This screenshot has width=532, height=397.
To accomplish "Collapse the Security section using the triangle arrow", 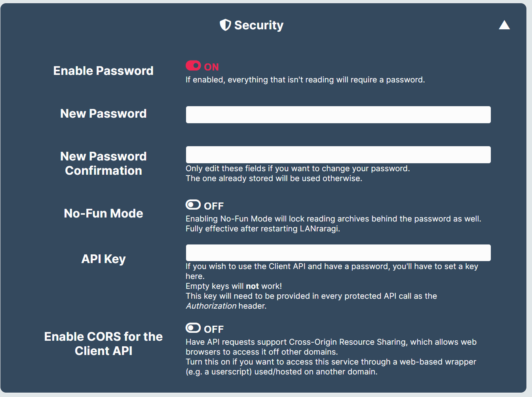I will coord(504,25).
